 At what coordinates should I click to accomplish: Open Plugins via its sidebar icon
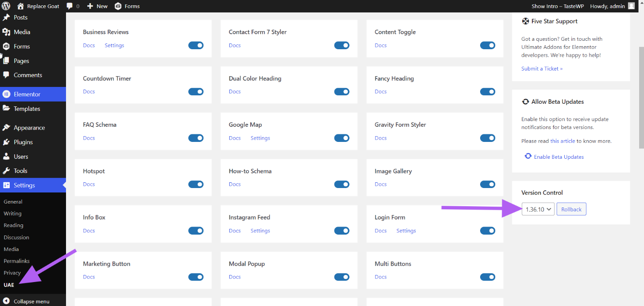6,142
